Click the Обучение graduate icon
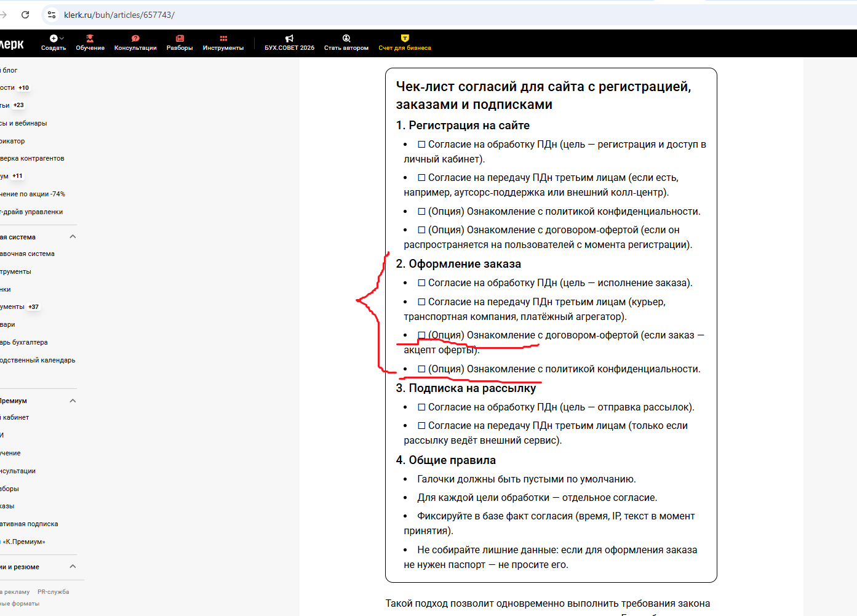The height and width of the screenshot is (616, 857). point(90,39)
